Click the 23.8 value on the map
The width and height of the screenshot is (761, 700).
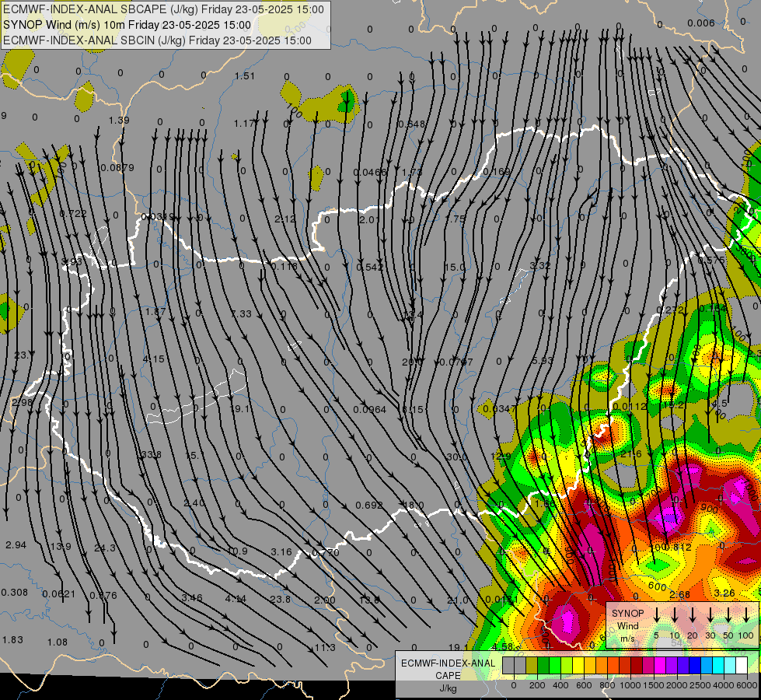pos(281,600)
